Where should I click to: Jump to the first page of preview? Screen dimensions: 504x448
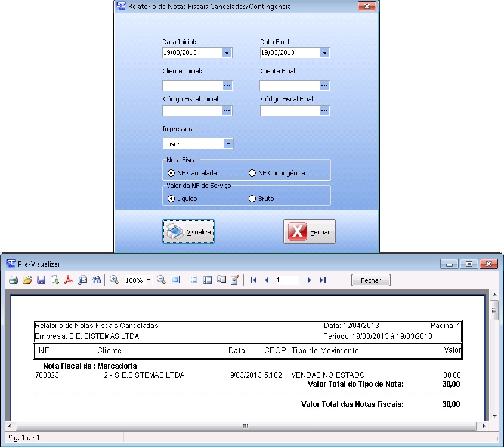tap(253, 280)
